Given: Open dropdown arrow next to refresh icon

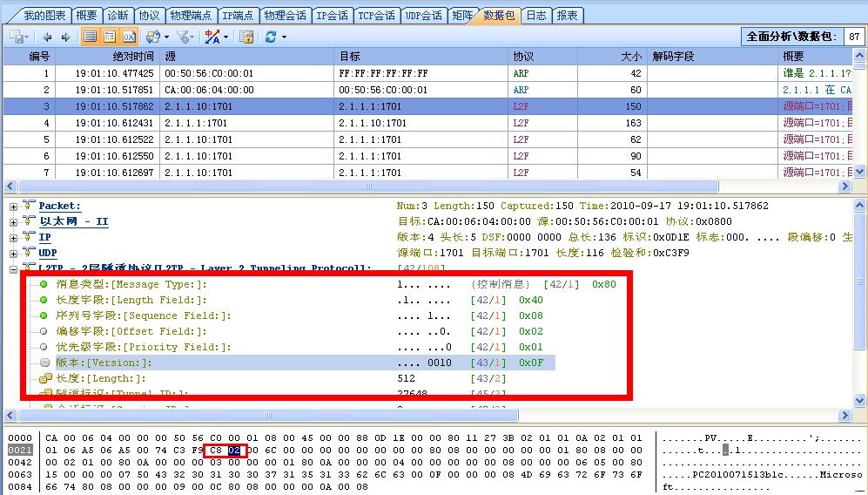Looking at the screenshot, I should pos(284,37).
